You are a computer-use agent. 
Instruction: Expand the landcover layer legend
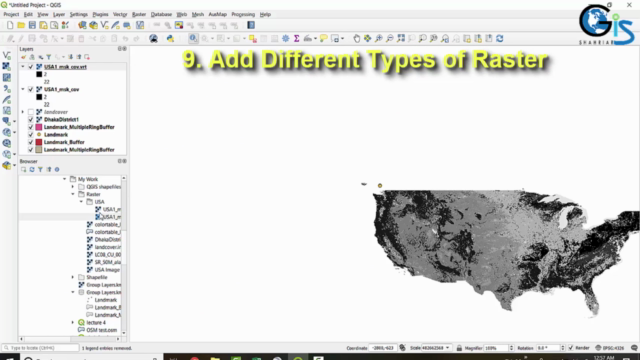(x=23, y=112)
